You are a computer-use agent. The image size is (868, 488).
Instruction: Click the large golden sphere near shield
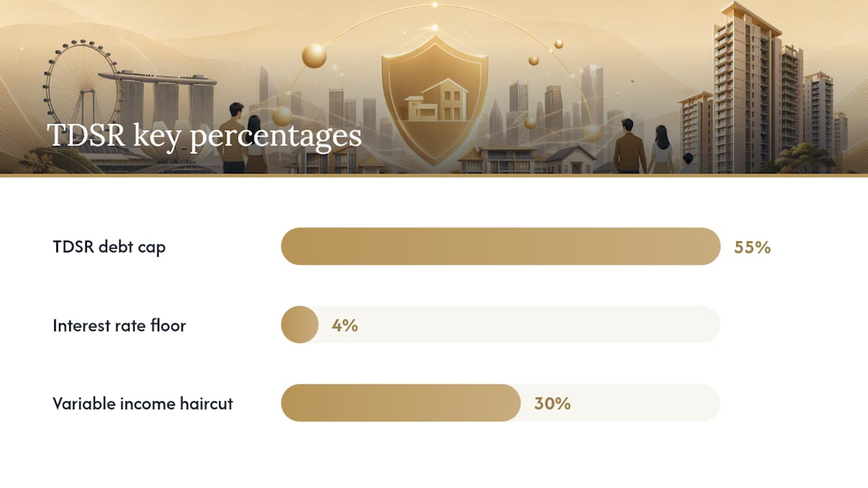click(x=314, y=56)
